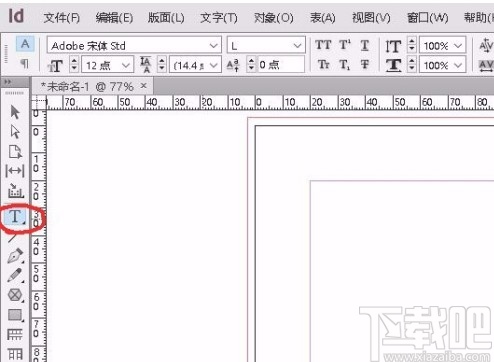
Task: Select the Page tool
Action: coord(15,151)
